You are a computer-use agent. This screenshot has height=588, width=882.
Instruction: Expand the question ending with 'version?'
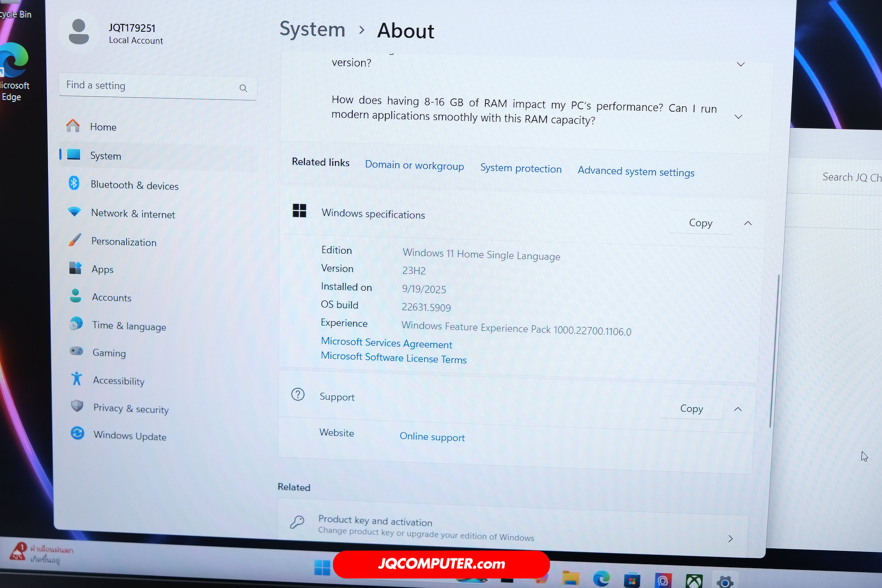pyautogui.click(x=741, y=64)
